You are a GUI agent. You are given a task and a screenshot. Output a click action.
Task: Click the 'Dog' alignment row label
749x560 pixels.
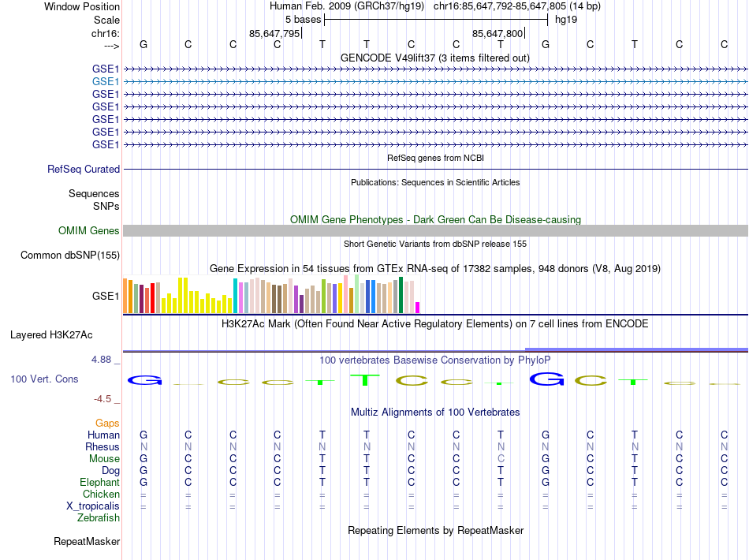[x=110, y=471]
